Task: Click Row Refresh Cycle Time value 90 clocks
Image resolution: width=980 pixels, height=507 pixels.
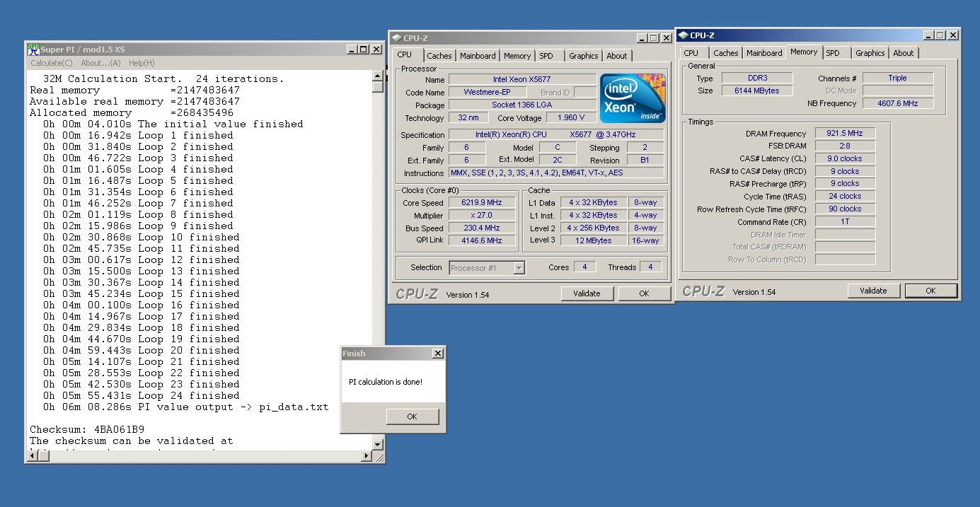Action: [845, 209]
